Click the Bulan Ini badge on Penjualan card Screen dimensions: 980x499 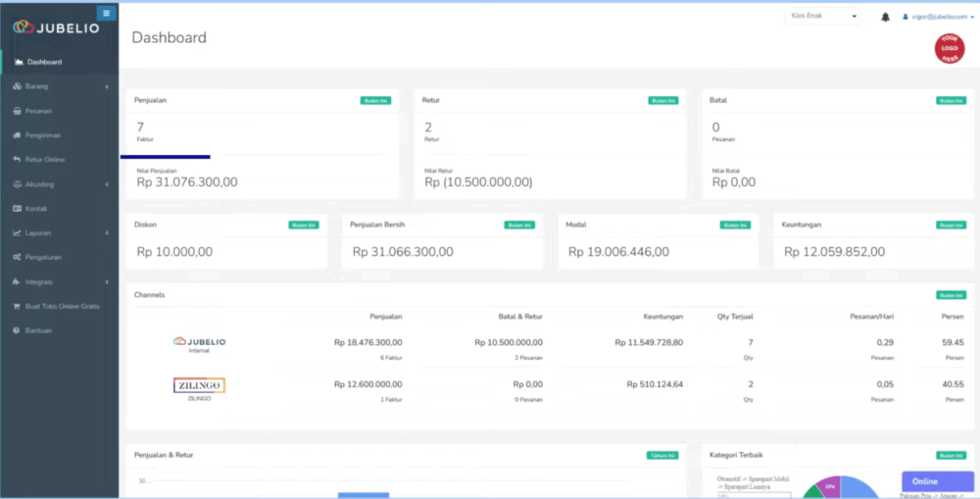375,100
